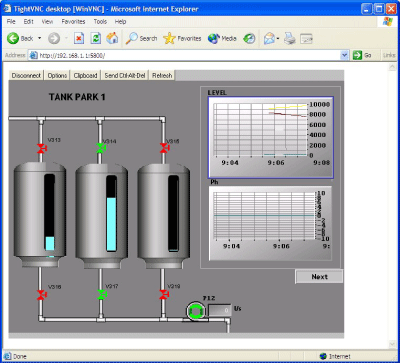
Task: Open the History toolbar icon
Action: [x=249, y=38]
